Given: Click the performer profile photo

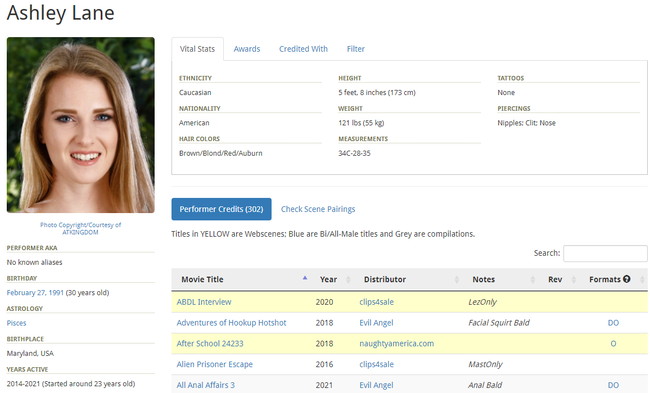Looking at the screenshot, I should point(80,125).
